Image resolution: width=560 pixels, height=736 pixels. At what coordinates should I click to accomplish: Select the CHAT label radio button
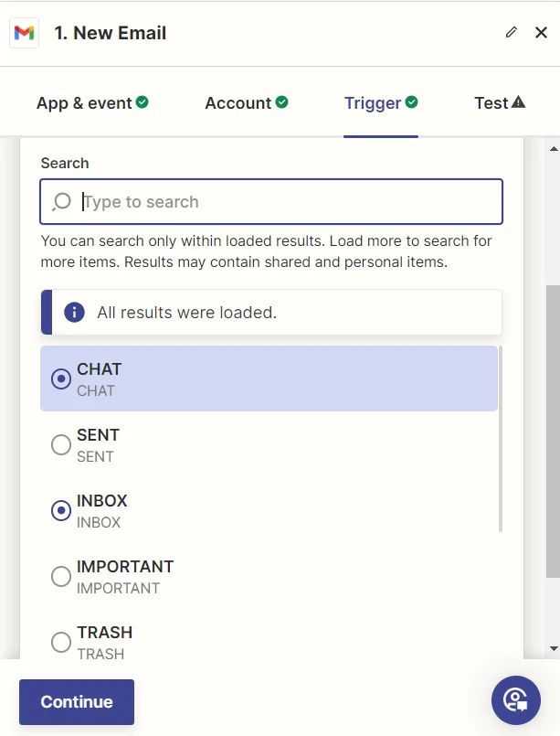point(61,379)
